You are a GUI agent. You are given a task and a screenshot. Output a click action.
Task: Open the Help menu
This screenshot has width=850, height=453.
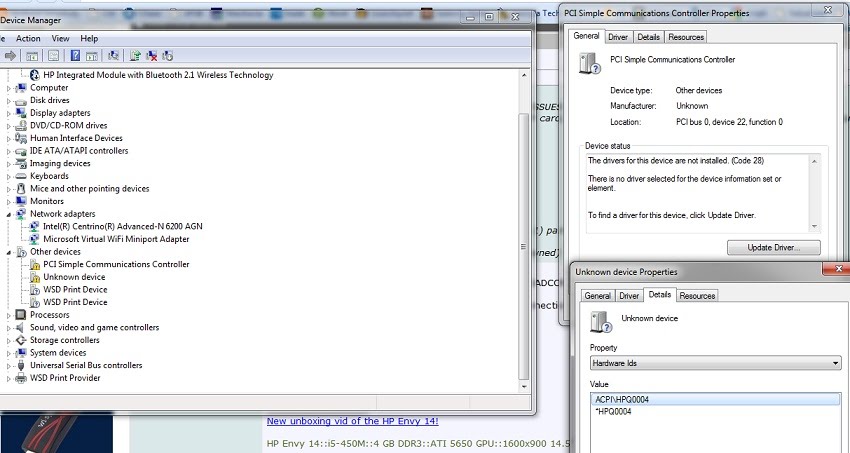click(89, 38)
